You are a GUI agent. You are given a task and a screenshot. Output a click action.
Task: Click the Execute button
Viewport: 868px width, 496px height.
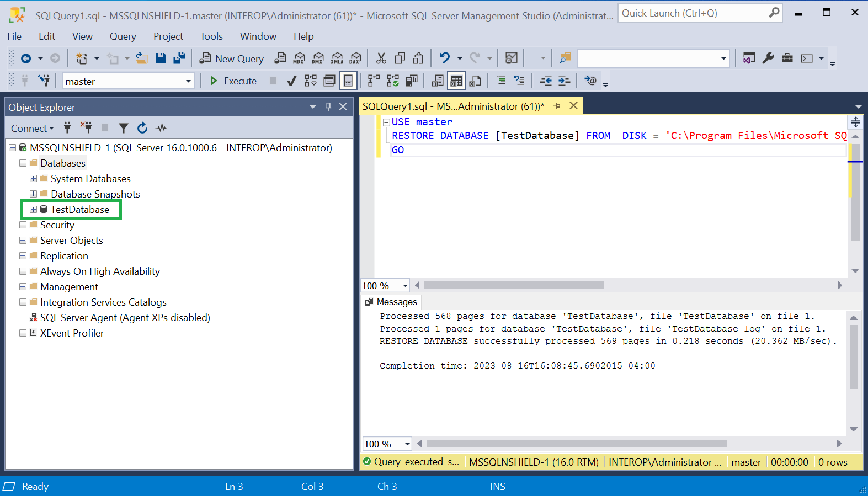(x=233, y=81)
